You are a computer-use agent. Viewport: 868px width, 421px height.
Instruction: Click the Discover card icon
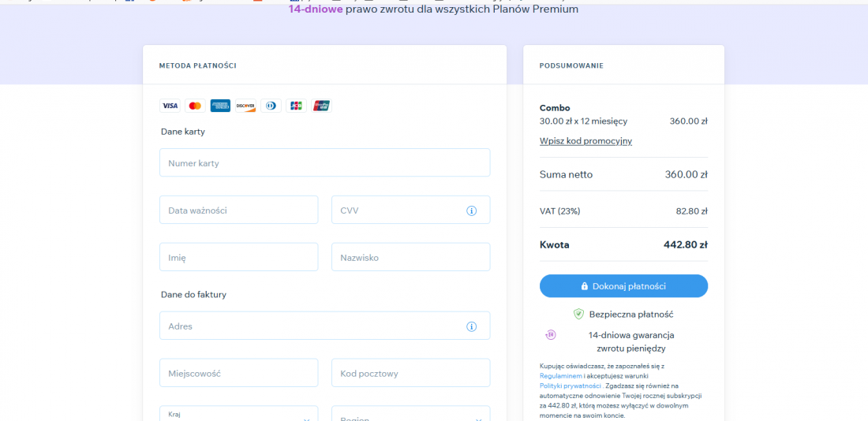(245, 106)
